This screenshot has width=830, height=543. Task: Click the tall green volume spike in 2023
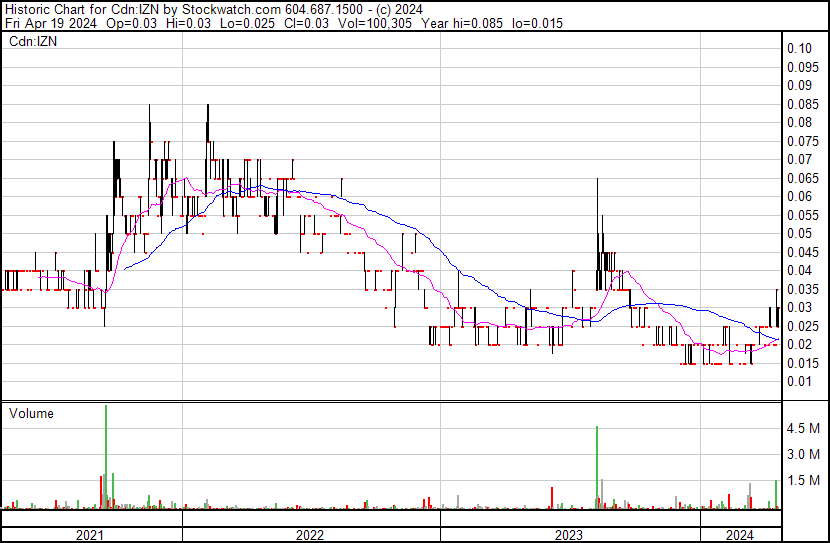[x=597, y=467]
